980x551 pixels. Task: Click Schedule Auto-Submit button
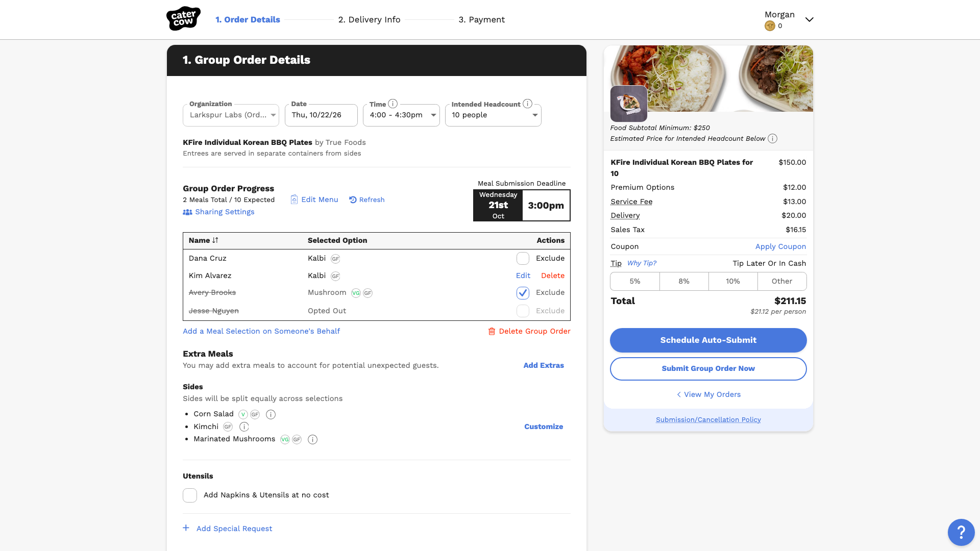[x=708, y=340]
